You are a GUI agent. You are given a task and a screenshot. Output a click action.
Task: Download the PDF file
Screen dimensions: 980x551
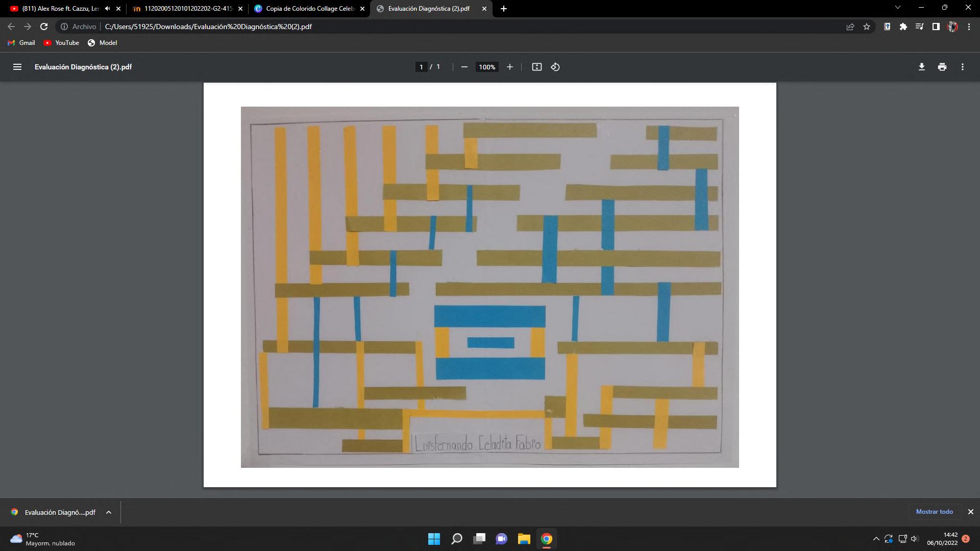pyautogui.click(x=921, y=67)
